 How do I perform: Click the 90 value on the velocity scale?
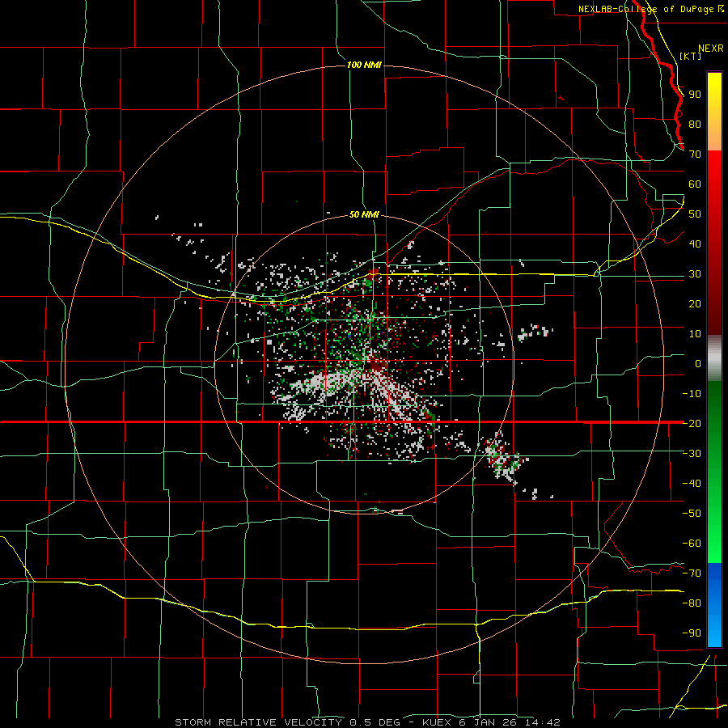click(695, 95)
